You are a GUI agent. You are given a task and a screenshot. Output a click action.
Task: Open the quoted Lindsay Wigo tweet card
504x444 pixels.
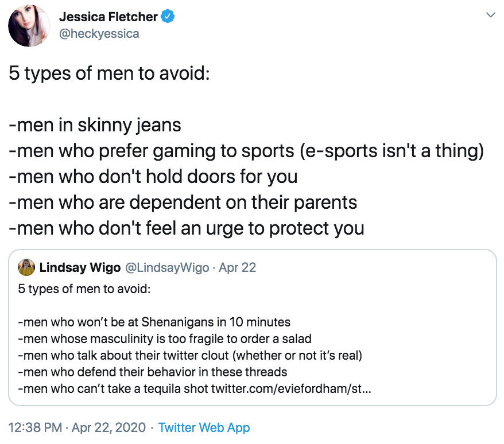coord(253,327)
